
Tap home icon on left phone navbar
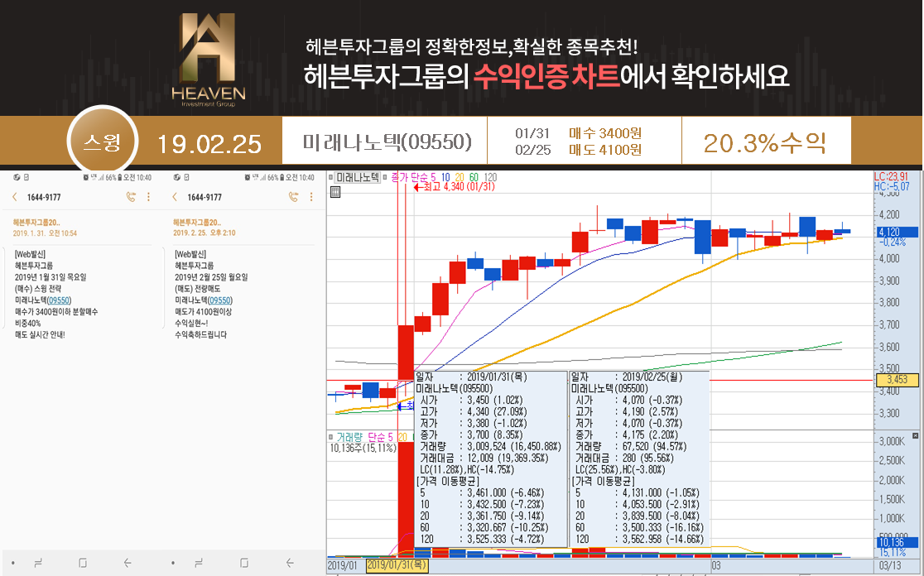(83, 563)
